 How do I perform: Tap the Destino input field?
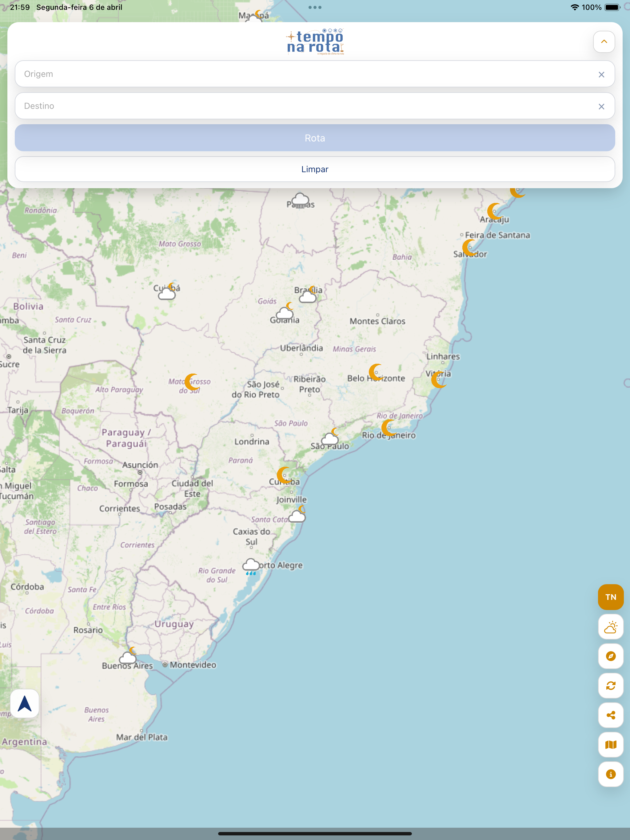pyautogui.click(x=315, y=106)
